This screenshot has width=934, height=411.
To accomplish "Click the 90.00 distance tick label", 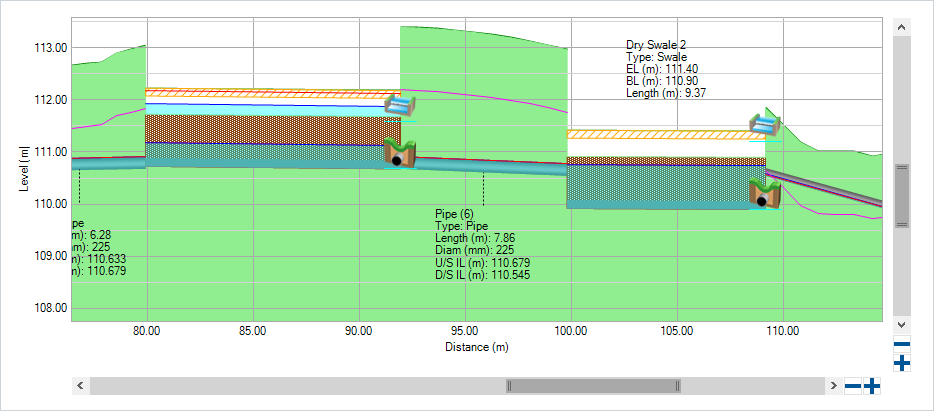I will click(359, 331).
